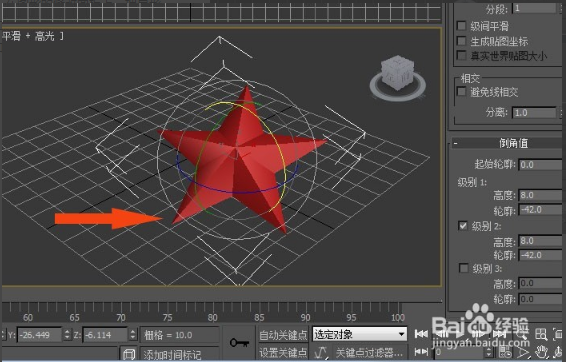Select the Field-of-View triangle tool
The image size is (566, 362).
point(524,352)
